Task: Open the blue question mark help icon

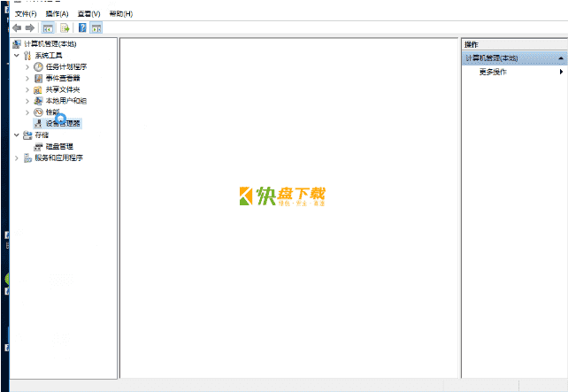Action: tap(82, 27)
